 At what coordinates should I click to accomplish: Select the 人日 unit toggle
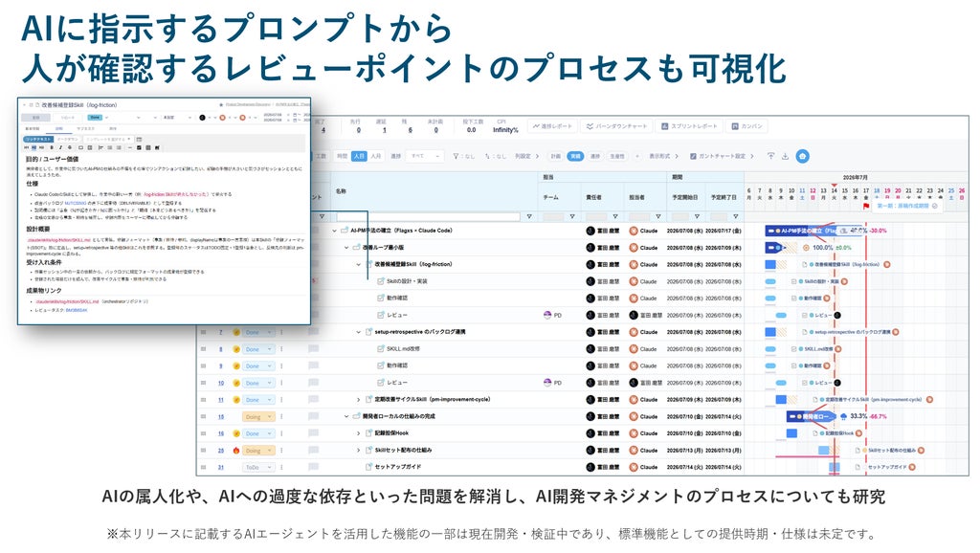pos(359,156)
